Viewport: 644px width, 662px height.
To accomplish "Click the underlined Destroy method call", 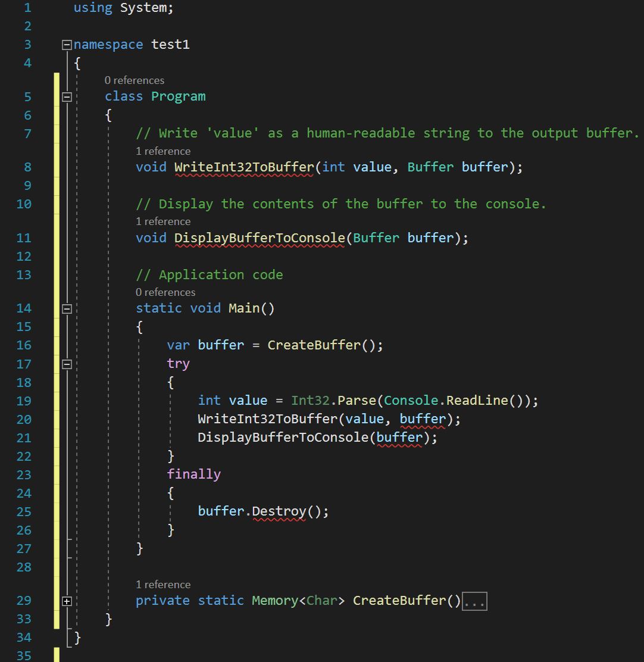I will click(279, 511).
